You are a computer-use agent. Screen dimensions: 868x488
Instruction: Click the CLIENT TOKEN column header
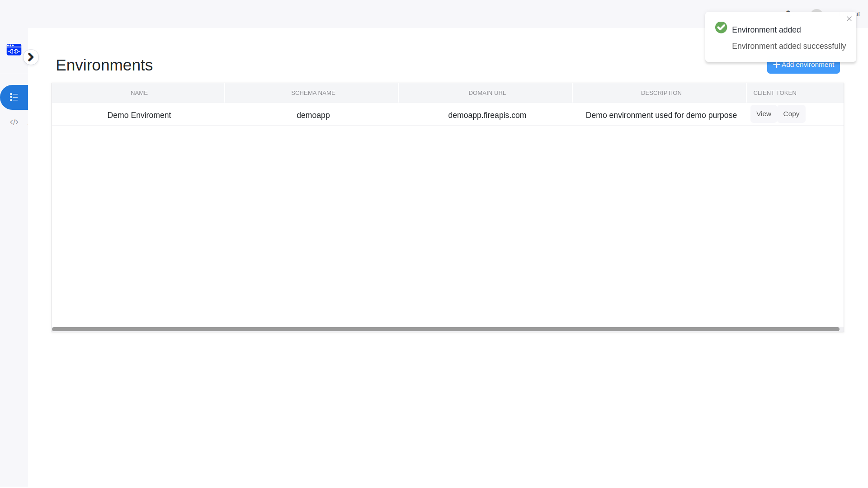pyautogui.click(x=795, y=93)
